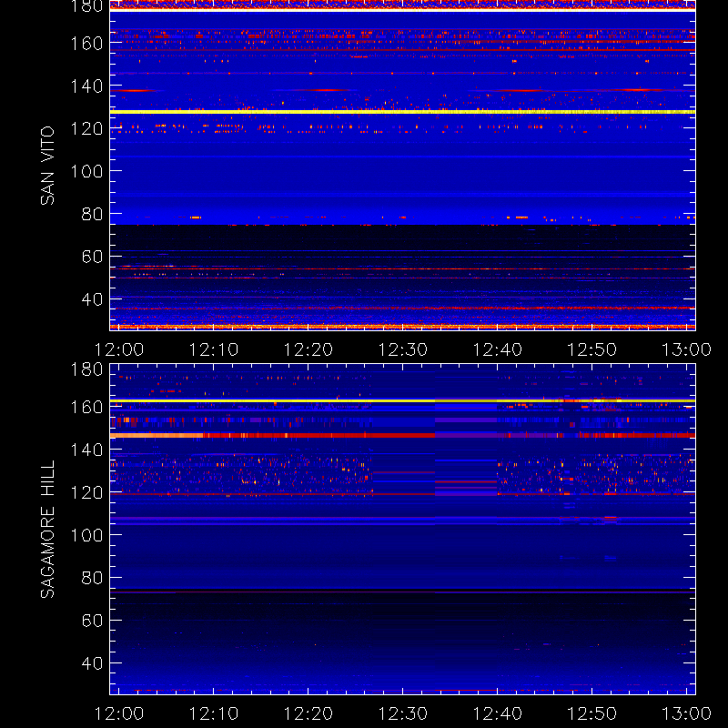Viewport: 728px width, 728px height.
Task: Click 12:50 time label below Sagamore Hill plot
Action: [592, 713]
